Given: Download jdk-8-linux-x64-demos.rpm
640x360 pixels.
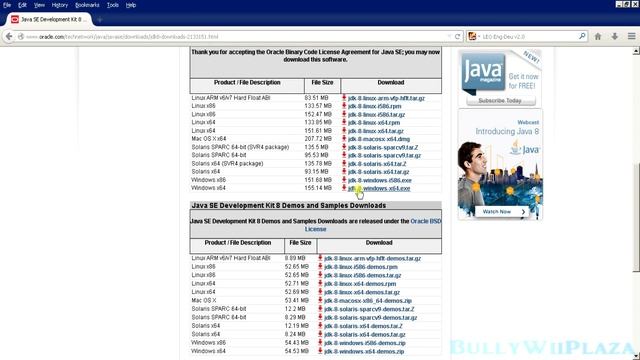Looking at the screenshot, I should pos(360,284).
